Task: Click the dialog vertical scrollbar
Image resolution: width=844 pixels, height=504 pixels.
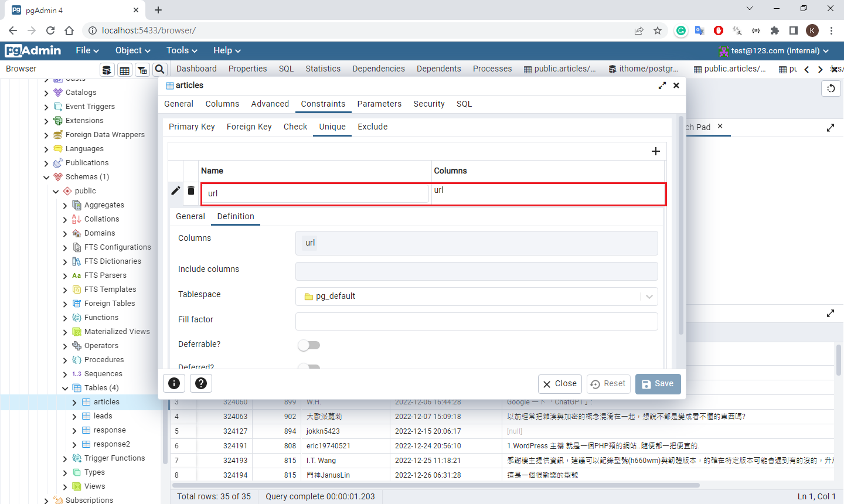Action: (680, 234)
